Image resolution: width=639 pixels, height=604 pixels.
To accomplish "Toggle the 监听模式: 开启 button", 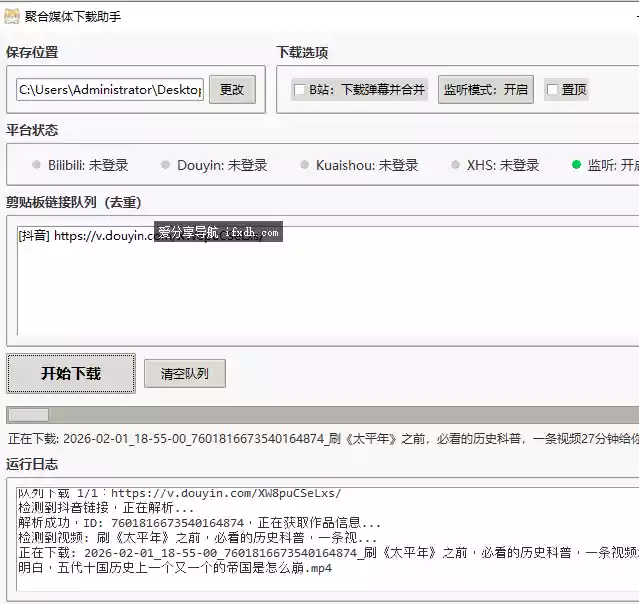I will pyautogui.click(x=486, y=89).
